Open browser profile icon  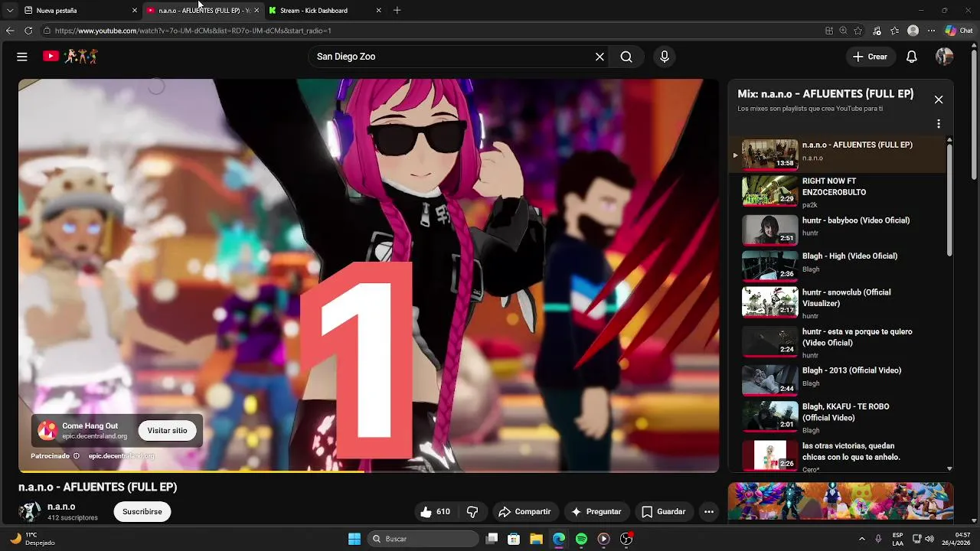tap(913, 31)
